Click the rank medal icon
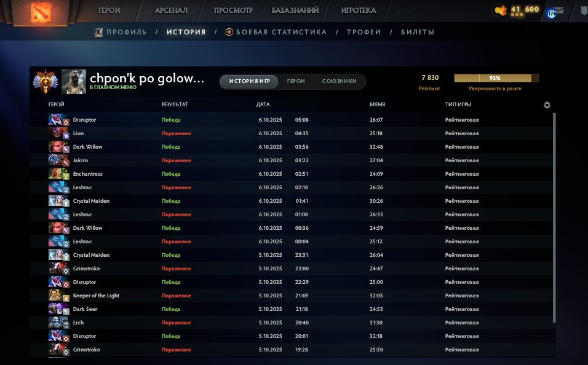The width and height of the screenshot is (588, 365). pos(45,81)
